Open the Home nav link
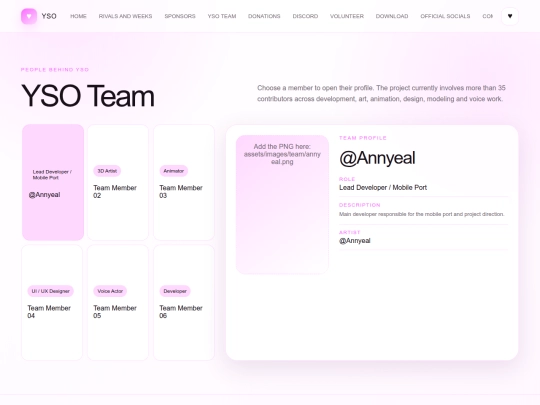This screenshot has width=540, height=405. [x=78, y=16]
